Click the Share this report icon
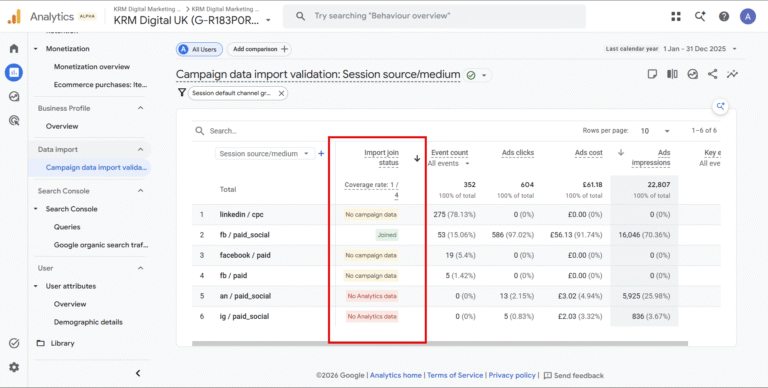The width and height of the screenshot is (768, 388). [712, 74]
